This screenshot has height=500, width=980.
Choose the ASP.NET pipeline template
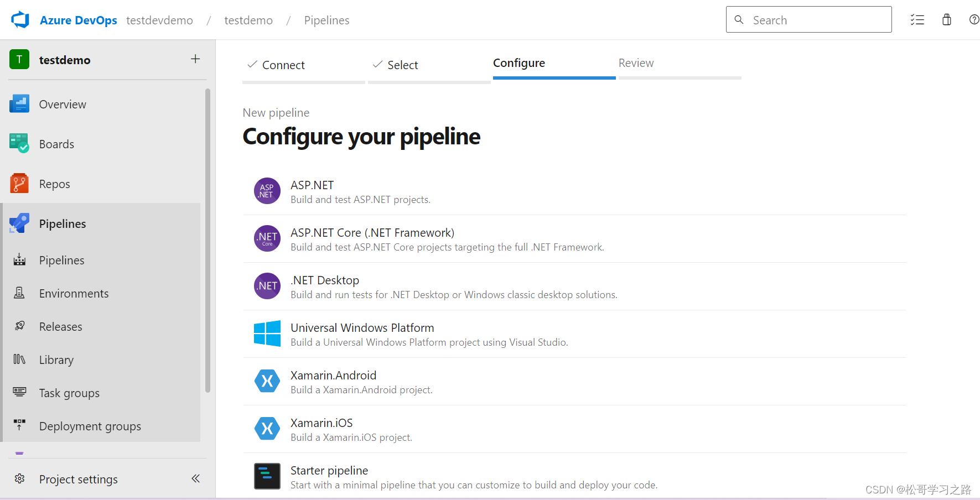coord(574,191)
